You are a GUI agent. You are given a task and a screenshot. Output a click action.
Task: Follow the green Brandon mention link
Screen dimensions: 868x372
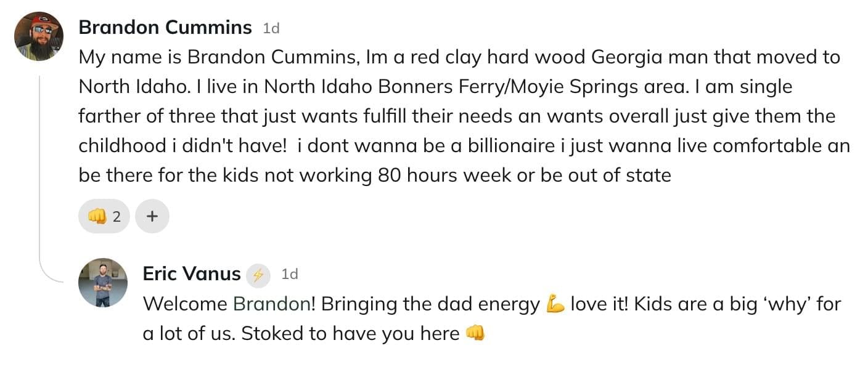point(271,304)
